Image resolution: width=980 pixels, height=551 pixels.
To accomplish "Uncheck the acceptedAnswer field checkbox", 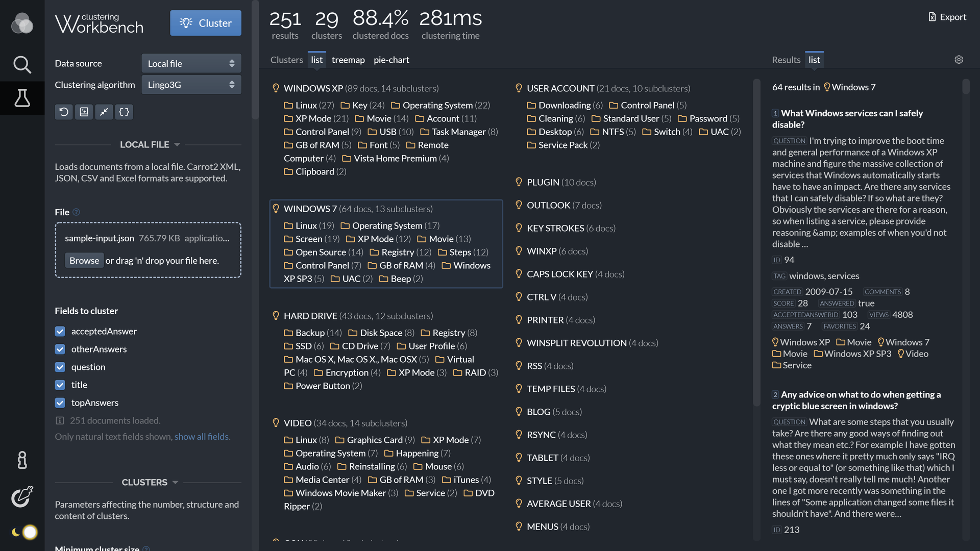I will pos(60,331).
